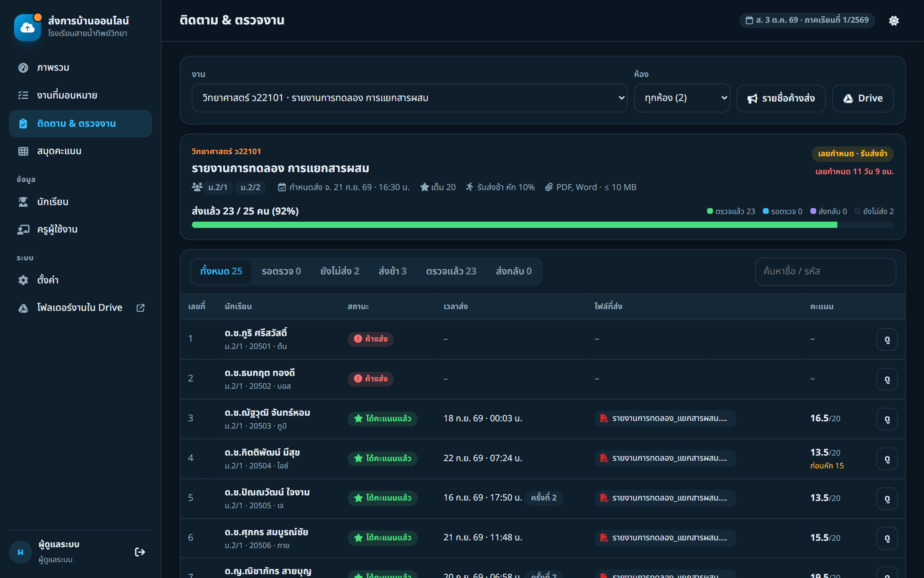This screenshot has width=924, height=578.
Task: Click ค้างส่ง status of ด.ช.ภูริ
Action: click(x=371, y=339)
